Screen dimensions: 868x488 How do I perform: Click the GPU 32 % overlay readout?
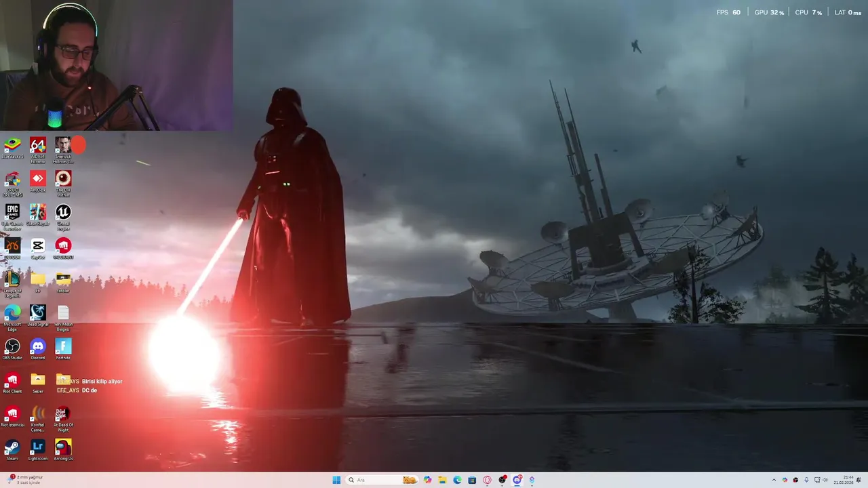click(x=769, y=12)
